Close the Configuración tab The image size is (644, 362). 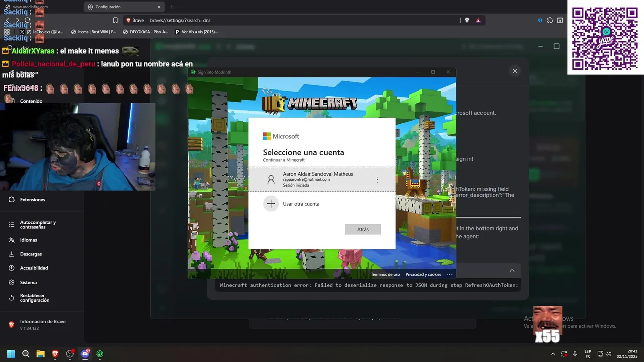pos(159,7)
